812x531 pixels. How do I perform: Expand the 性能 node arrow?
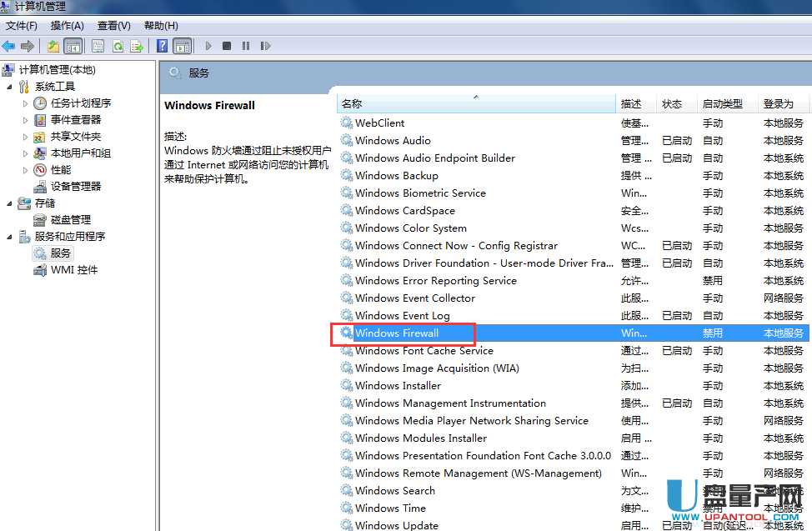pos(25,170)
